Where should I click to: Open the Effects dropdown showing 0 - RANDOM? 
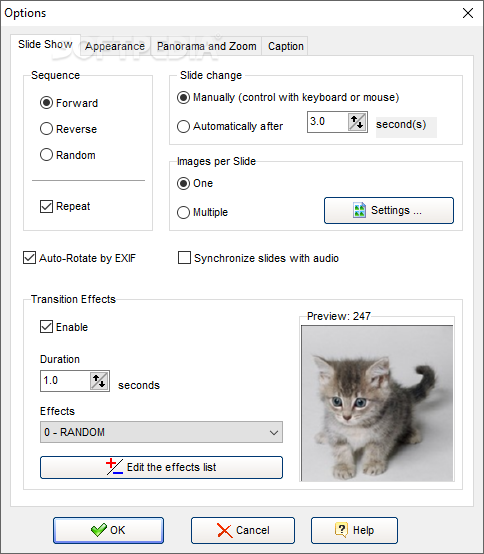coord(161,432)
